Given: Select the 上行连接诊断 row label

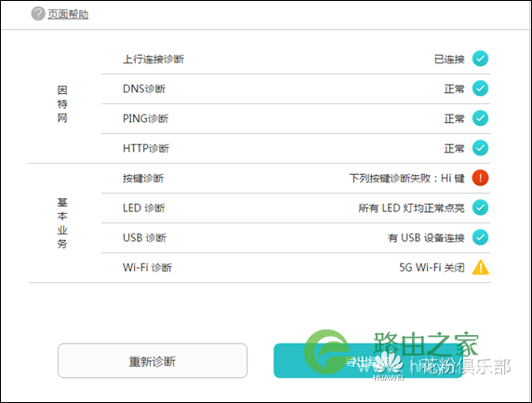Looking at the screenshot, I should pos(153,60).
